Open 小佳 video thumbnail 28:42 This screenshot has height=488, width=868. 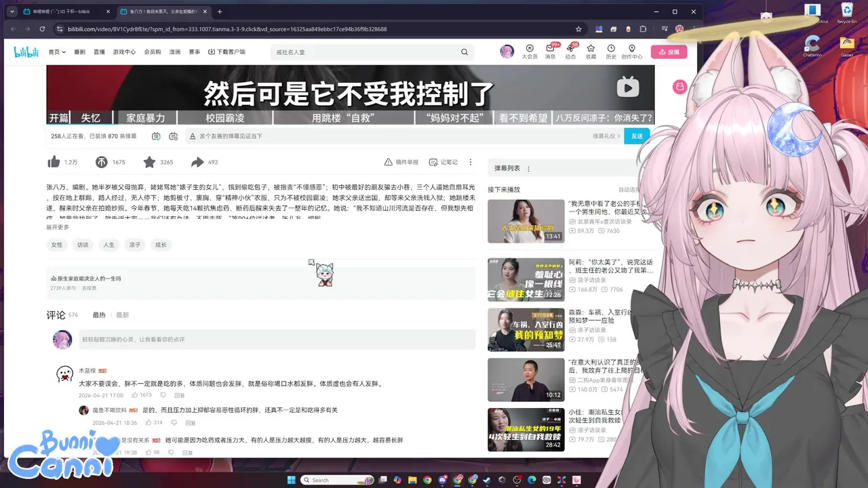[526, 430]
